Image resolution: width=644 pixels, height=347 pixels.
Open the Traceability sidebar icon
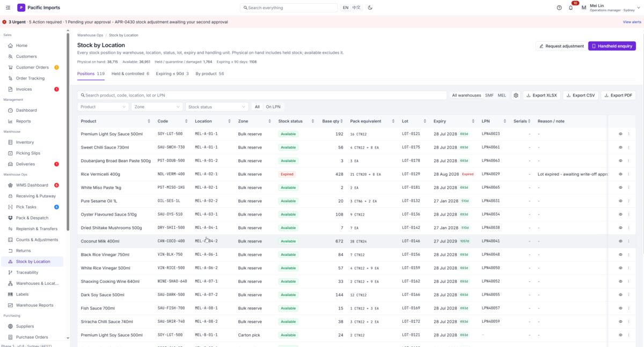pos(10,272)
